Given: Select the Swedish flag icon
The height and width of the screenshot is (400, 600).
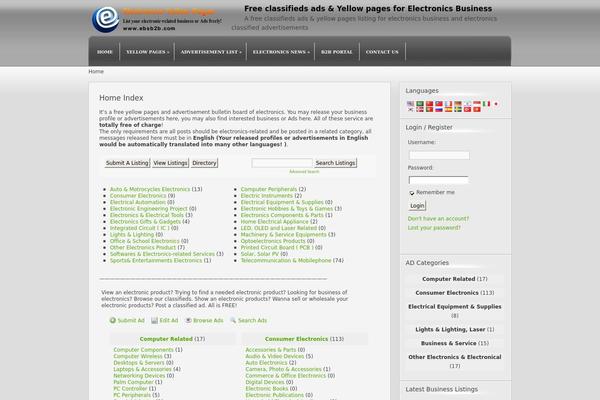Looking at the screenshot, I should click(x=458, y=109).
